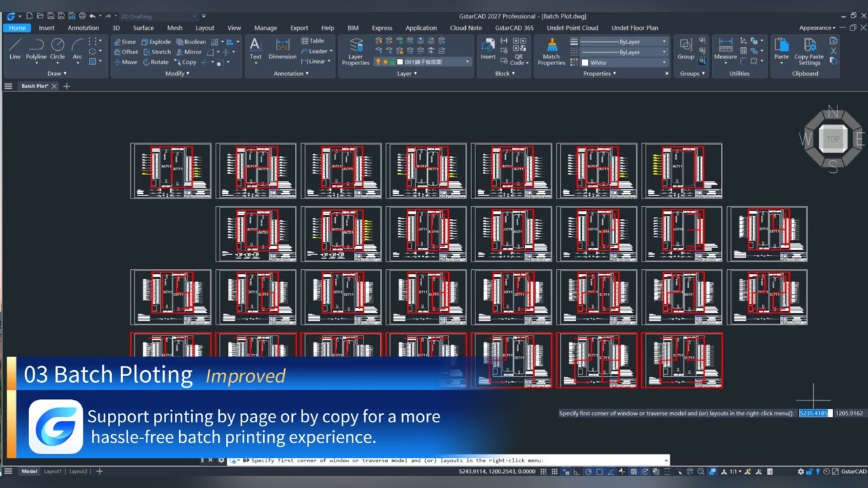Click the Copy tool in Modify panel
The height and width of the screenshot is (488, 868).
(x=185, y=62)
